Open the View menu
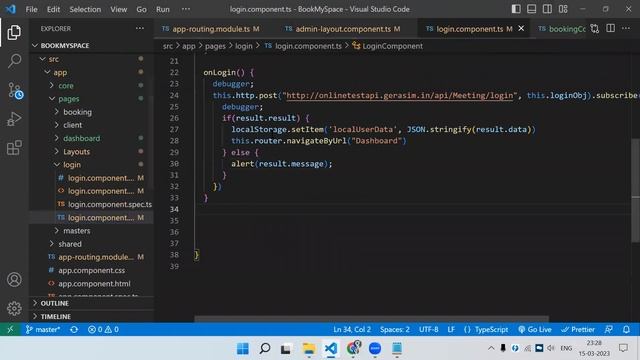Viewport: 640px width, 360px height. 118,9
